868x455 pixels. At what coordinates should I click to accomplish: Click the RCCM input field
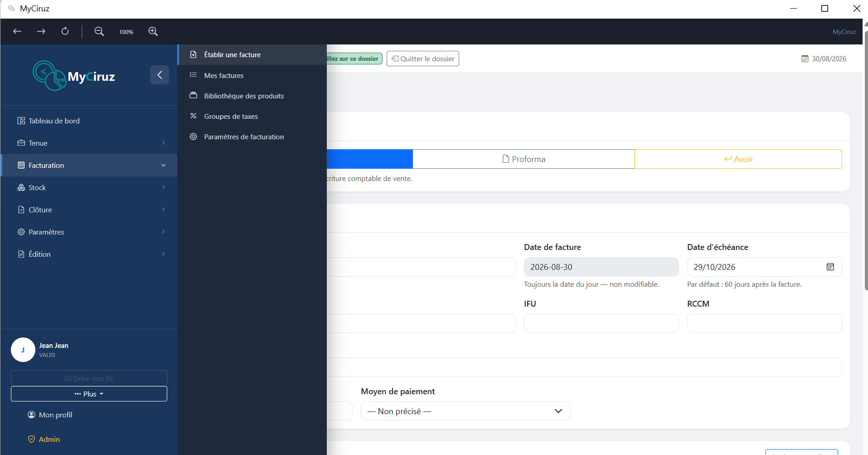(x=765, y=323)
